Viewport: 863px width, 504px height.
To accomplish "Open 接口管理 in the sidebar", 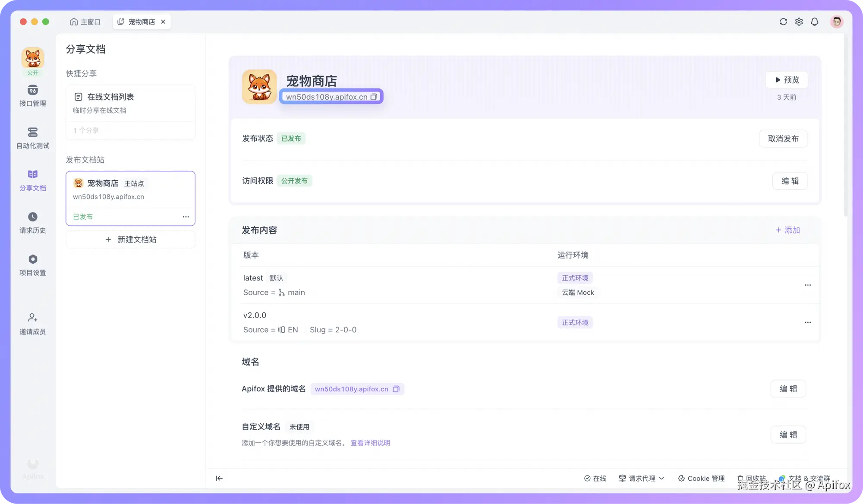I will [x=33, y=95].
